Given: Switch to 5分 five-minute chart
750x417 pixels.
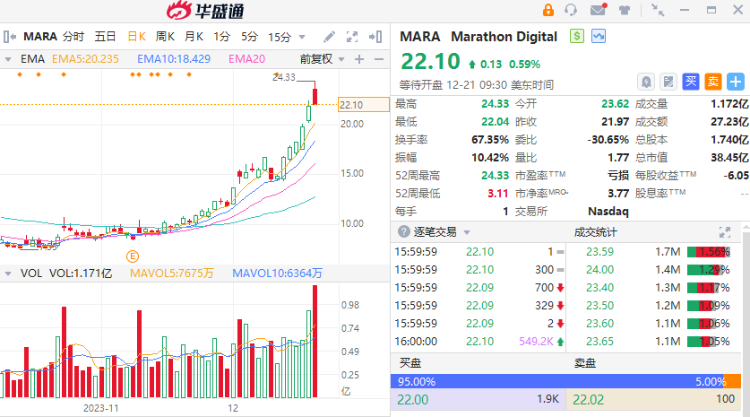Looking at the screenshot, I should pyautogui.click(x=249, y=37).
